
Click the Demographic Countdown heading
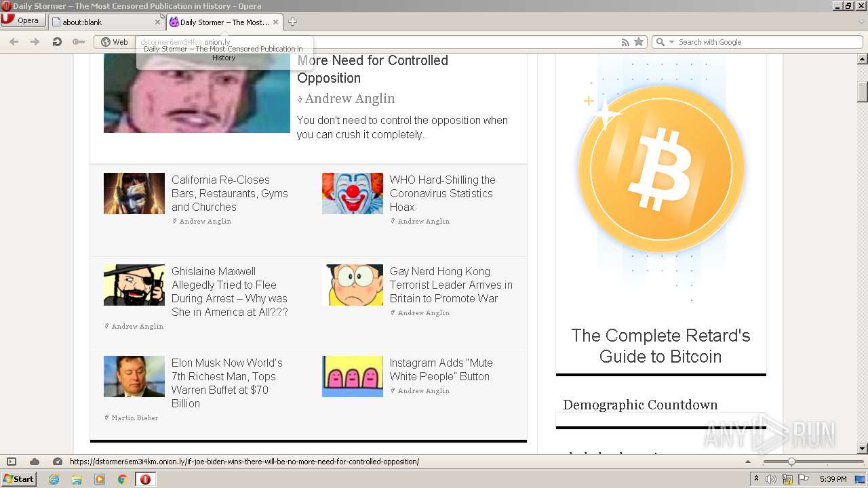(640, 405)
